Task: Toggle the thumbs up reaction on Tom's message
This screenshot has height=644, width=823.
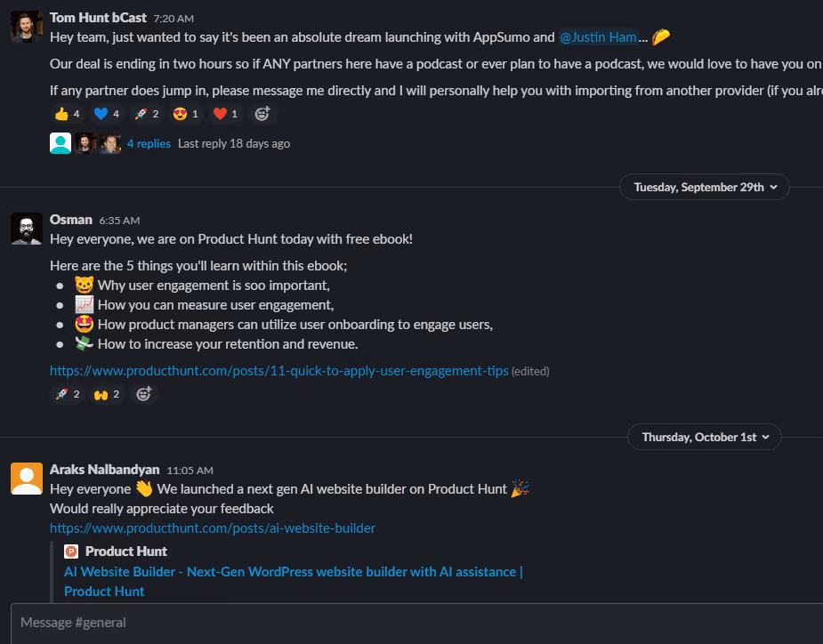Action: click(x=68, y=114)
